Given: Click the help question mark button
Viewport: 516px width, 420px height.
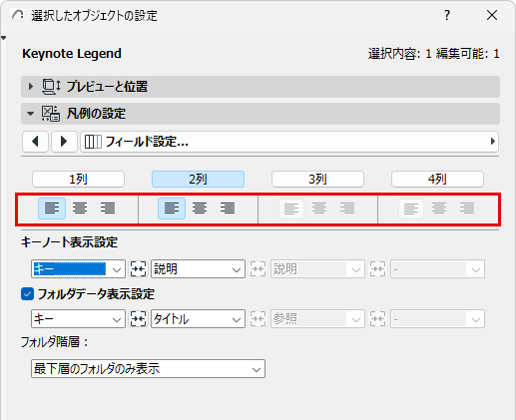Looking at the screenshot, I should [447, 15].
